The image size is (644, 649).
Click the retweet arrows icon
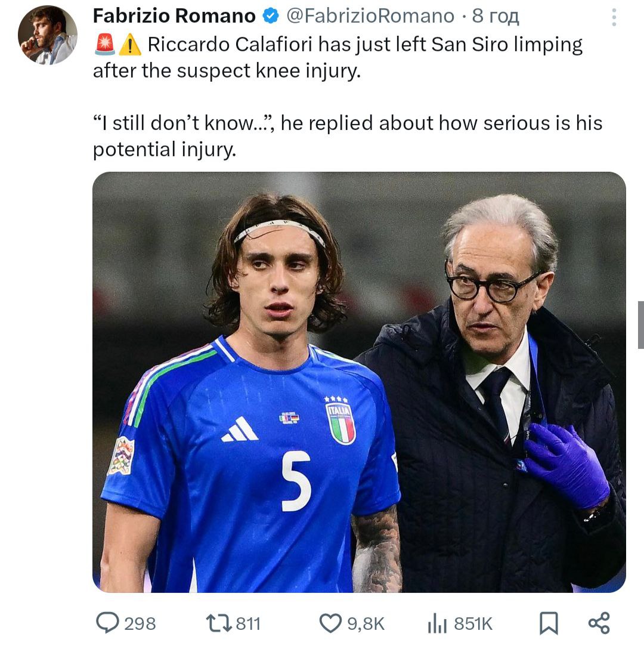point(217,623)
